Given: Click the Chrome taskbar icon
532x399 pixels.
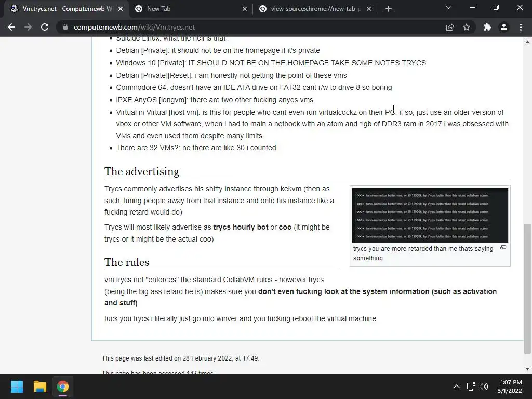Looking at the screenshot, I should click(x=62, y=387).
